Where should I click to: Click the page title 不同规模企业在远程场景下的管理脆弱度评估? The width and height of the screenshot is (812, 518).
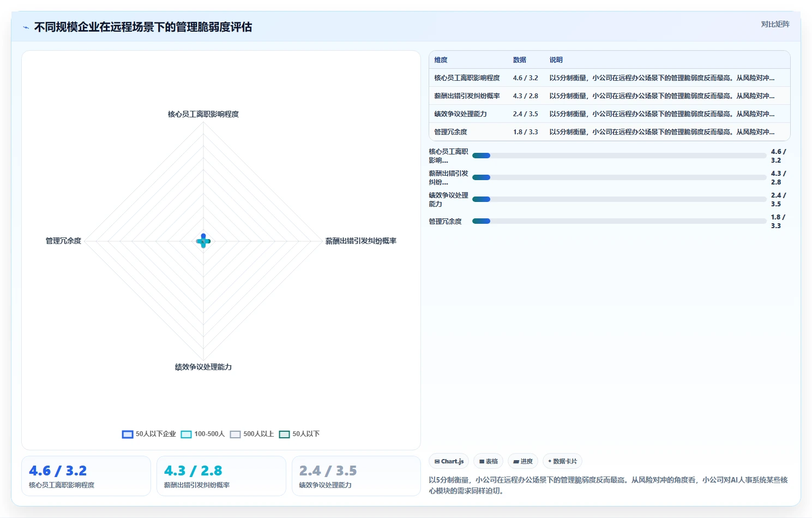pos(143,27)
